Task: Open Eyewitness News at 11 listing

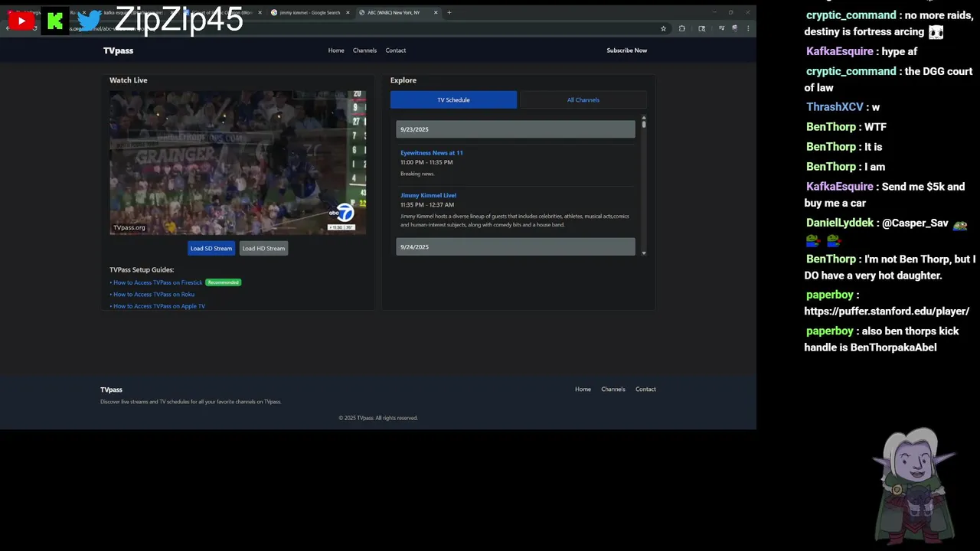Action: click(x=432, y=152)
